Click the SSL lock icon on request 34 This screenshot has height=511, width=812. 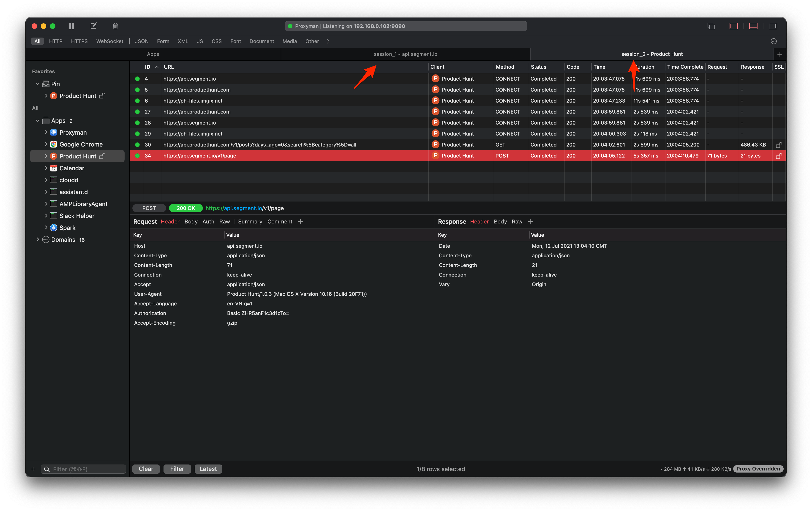click(779, 156)
